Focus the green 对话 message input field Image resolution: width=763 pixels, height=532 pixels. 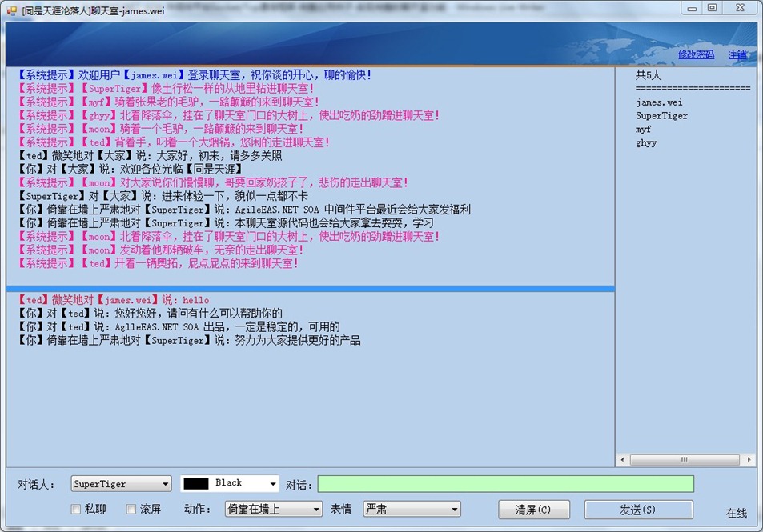click(x=505, y=484)
